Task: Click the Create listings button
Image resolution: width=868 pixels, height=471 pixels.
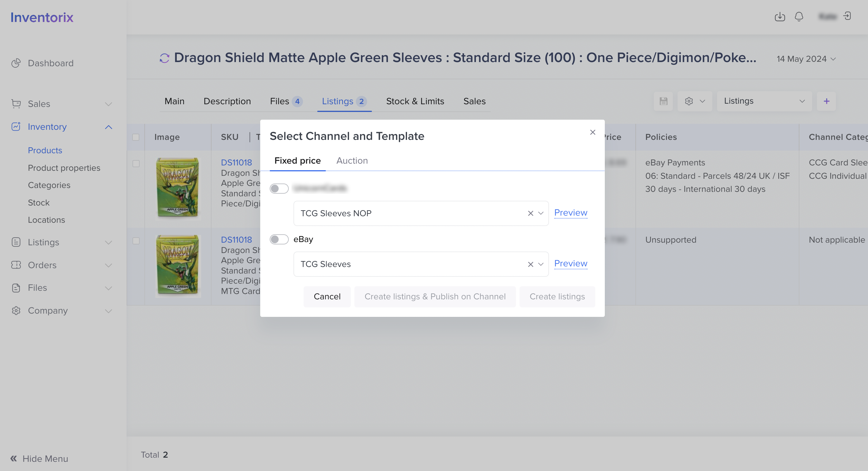Action: pos(557,297)
